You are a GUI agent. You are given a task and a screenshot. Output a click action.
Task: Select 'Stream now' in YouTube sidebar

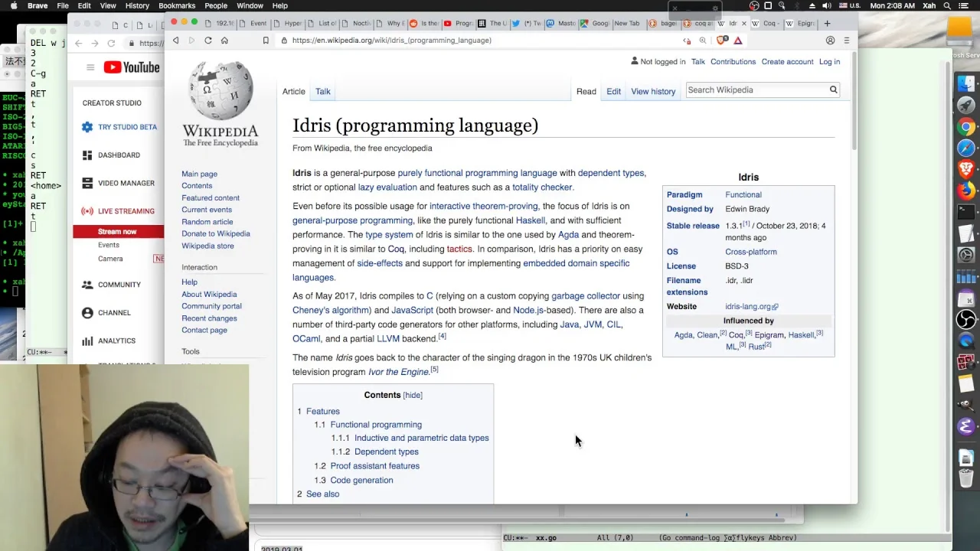117,232
